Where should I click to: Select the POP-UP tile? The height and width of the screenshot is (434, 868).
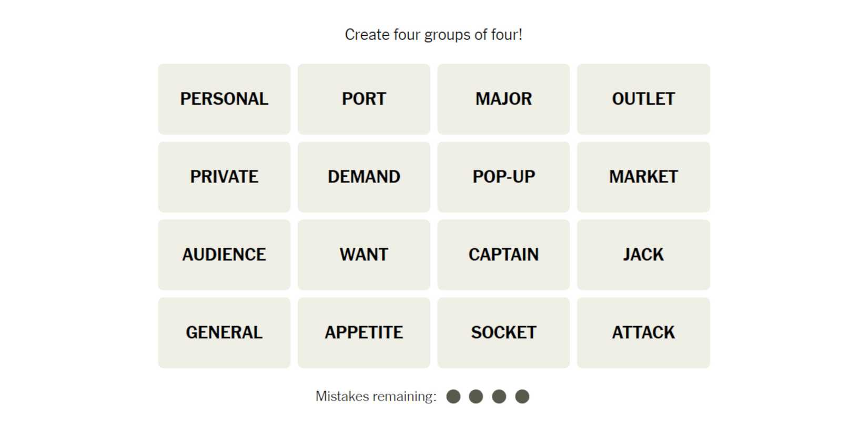[503, 177]
